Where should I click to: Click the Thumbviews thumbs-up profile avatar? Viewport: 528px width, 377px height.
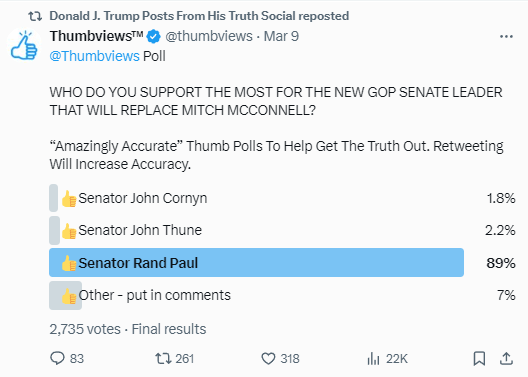[x=24, y=46]
